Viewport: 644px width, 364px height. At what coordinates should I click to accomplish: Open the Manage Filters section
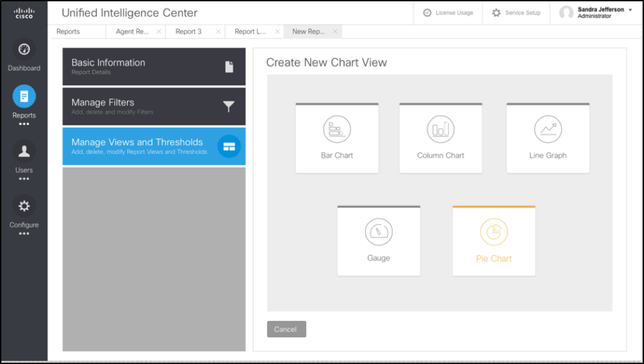[154, 106]
